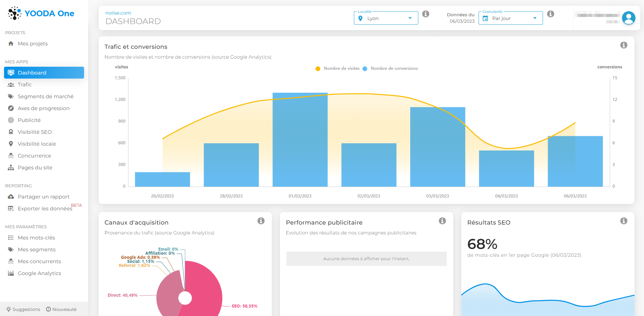Click the 68% SEO value
The height and width of the screenshot is (316, 644).
482,244
